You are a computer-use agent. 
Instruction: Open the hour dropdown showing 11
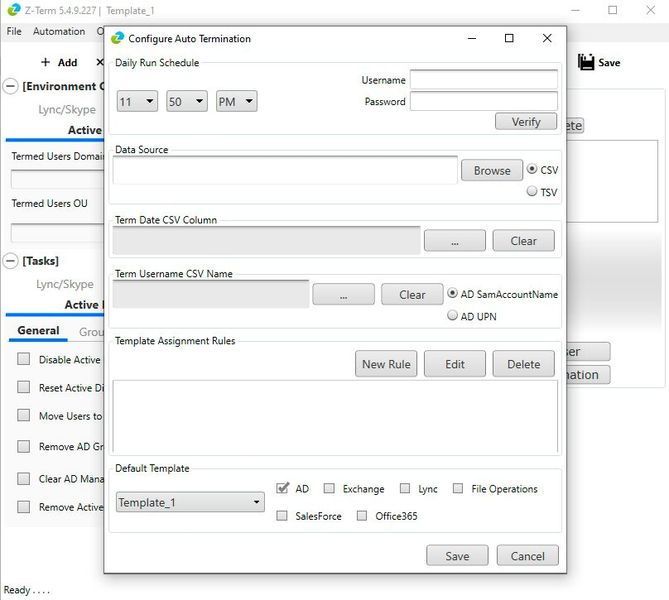pyautogui.click(x=137, y=101)
